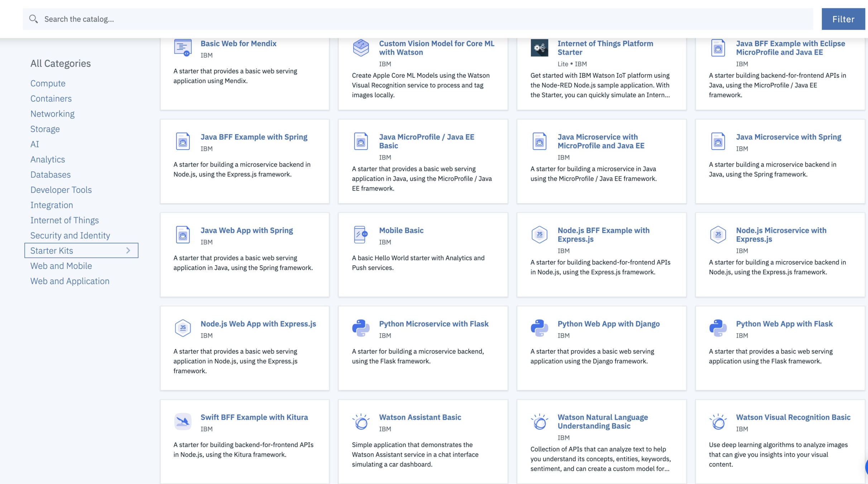
Task: Click the Watson Assistant Basic icon
Action: pos(361,421)
